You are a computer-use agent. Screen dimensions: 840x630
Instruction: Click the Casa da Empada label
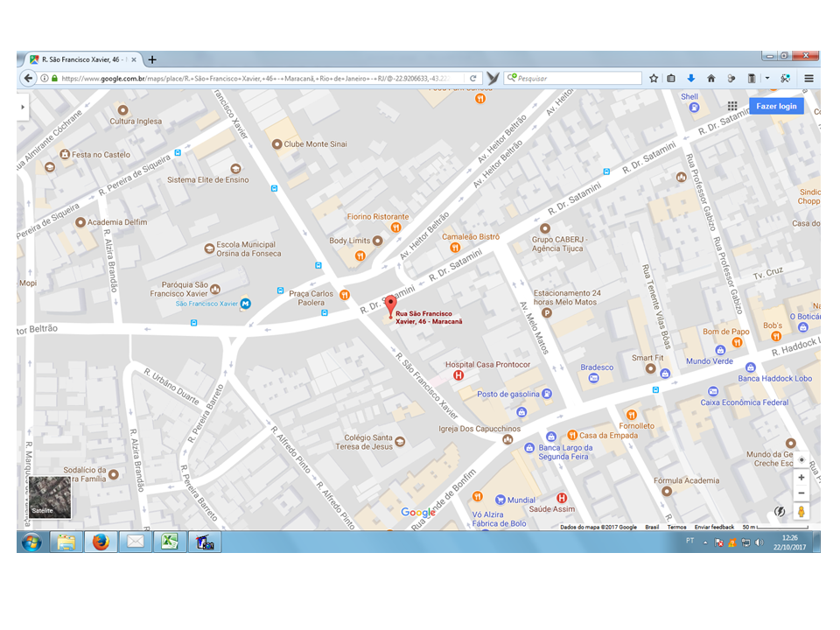point(609,436)
